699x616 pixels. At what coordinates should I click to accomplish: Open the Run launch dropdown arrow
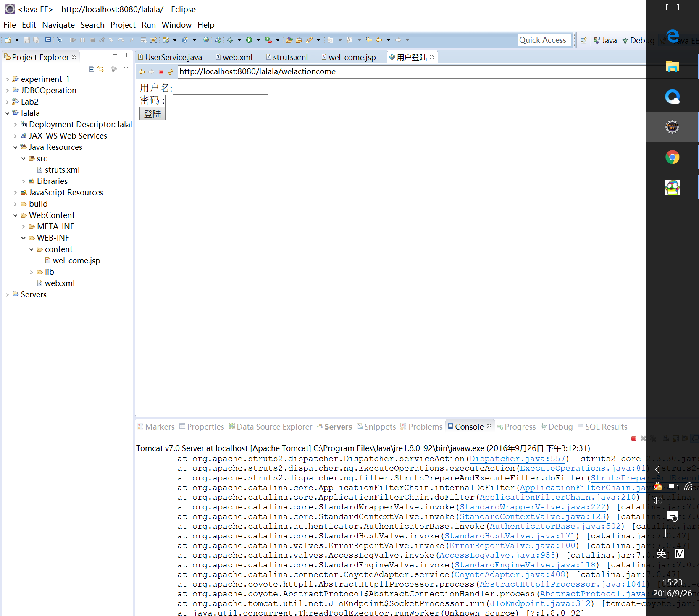coord(258,40)
